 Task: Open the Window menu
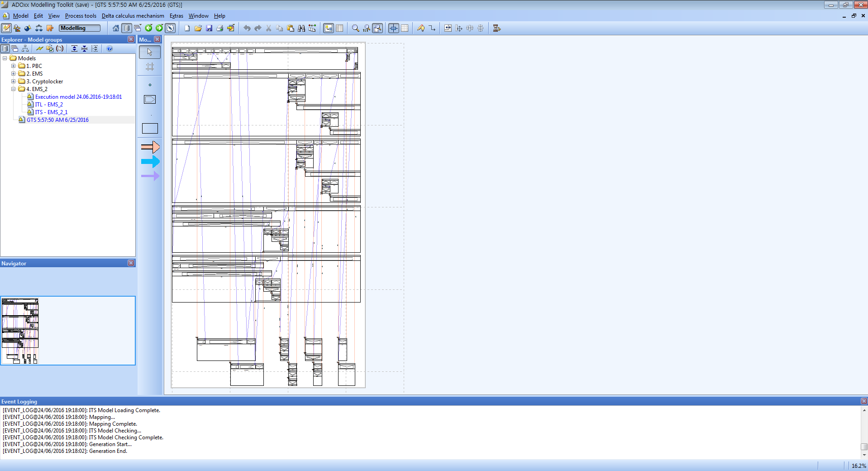[x=198, y=16]
